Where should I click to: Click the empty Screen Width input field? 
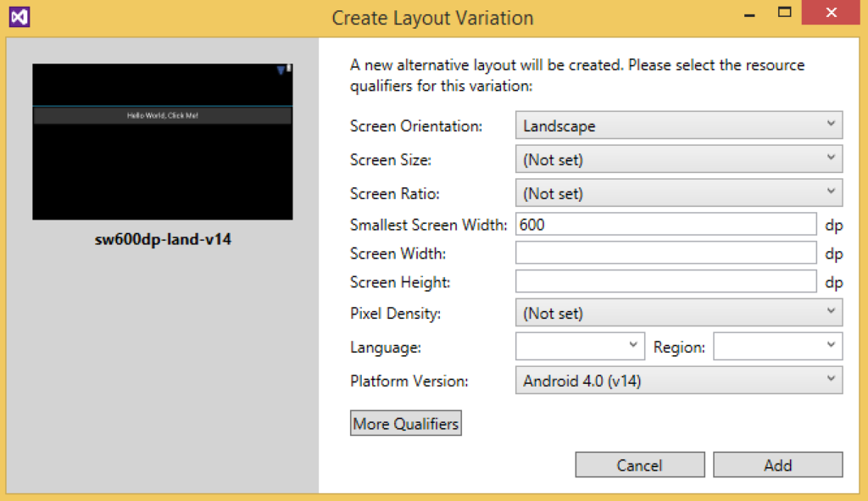(x=665, y=253)
